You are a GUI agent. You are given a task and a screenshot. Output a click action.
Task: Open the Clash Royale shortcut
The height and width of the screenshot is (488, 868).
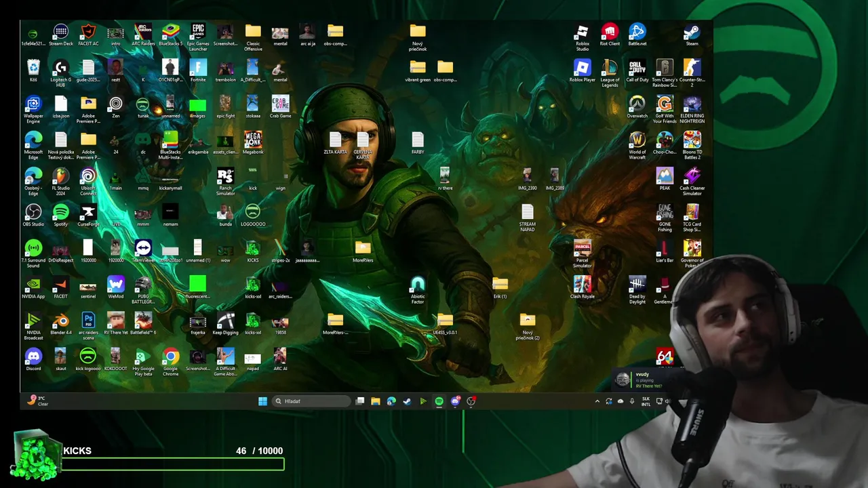[x=582, y=288]
